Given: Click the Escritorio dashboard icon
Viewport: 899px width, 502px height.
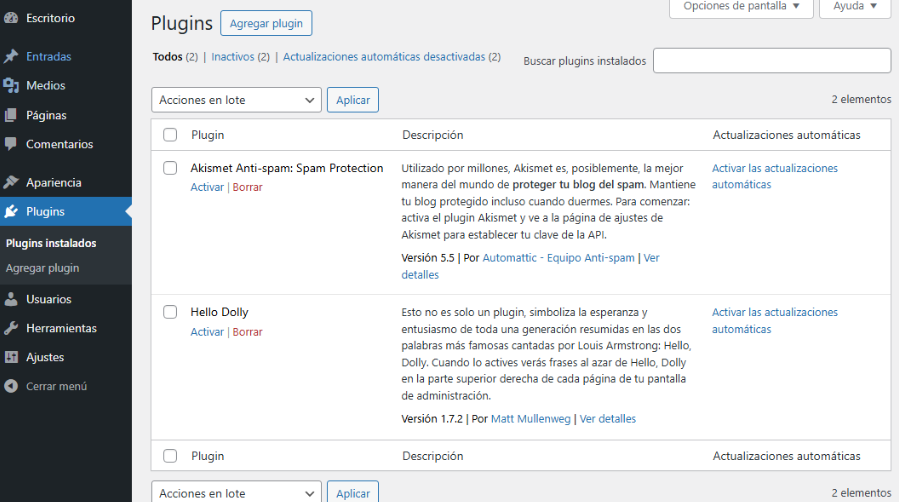Looking at the screenshot, I should [11, 18].
